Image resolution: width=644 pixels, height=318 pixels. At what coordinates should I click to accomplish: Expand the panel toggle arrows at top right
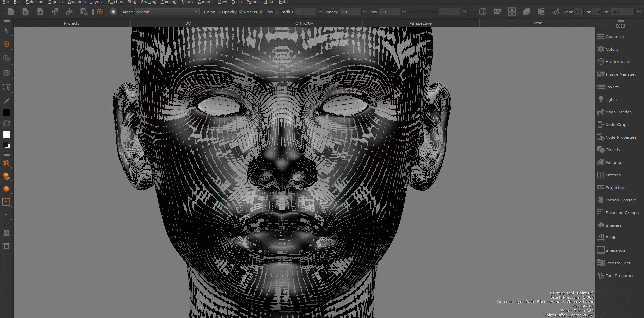point(620,26)
